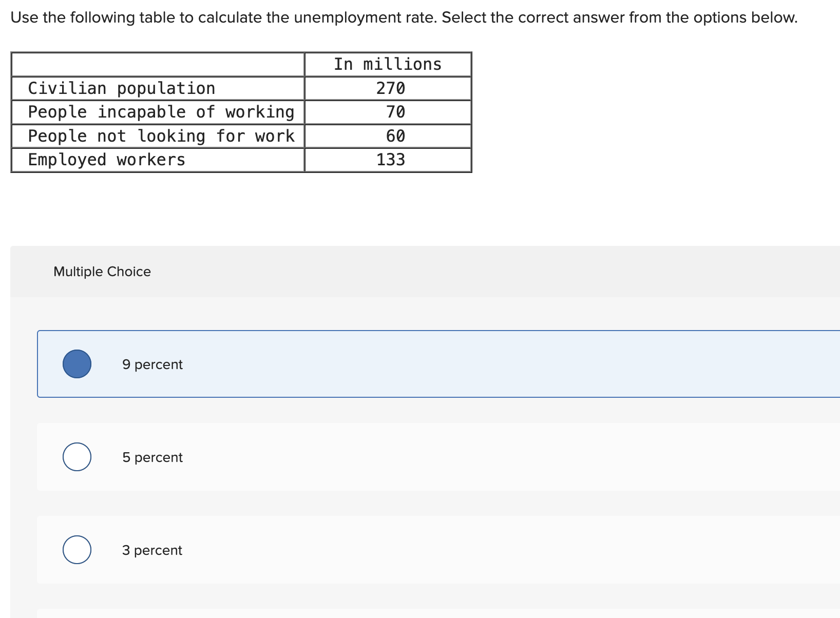Image resolution: width=840 pixels, height=618 pixels.
Task: Click the 9 percent answer row
Action: [x=359, y=364]
